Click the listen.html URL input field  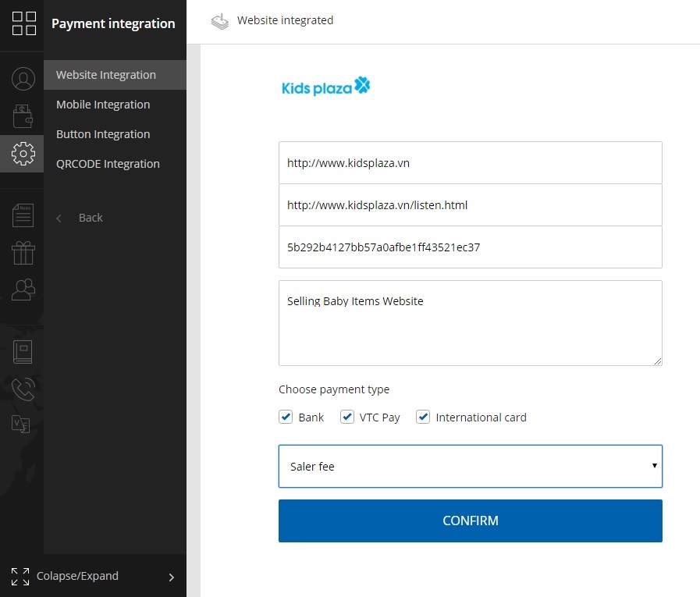point(470,205)
